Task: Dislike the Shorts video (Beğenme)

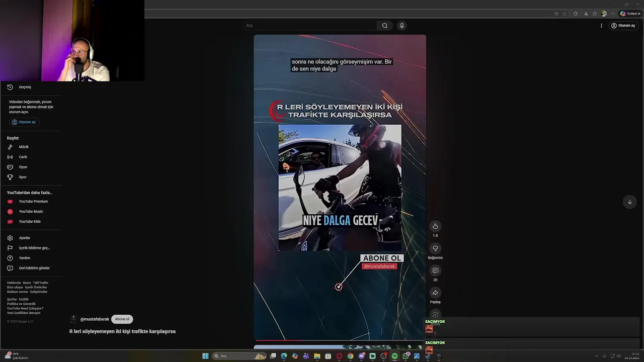Action: click(x=435, y=248)
